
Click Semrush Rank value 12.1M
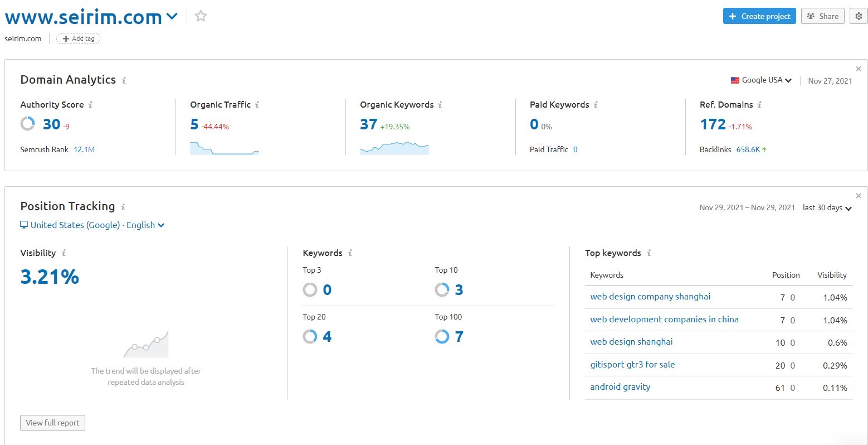84,149
